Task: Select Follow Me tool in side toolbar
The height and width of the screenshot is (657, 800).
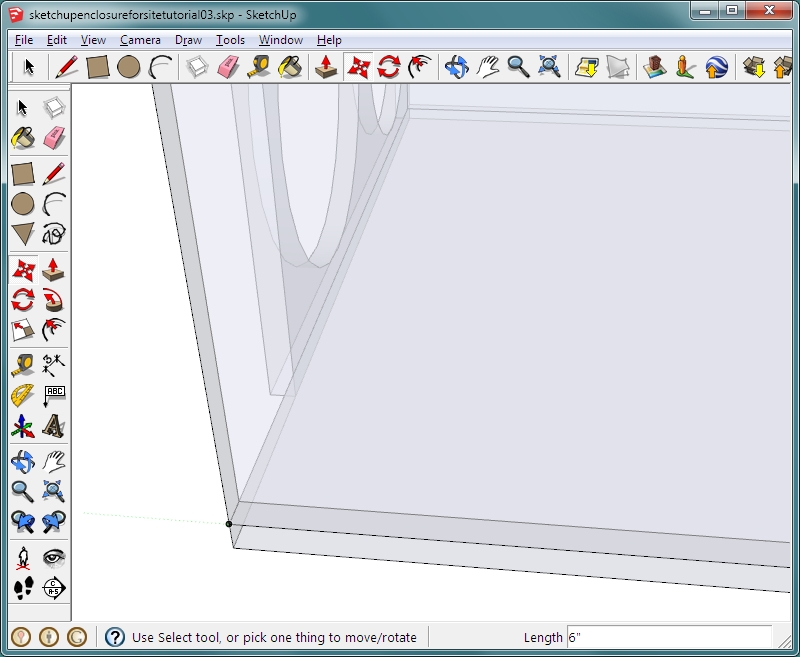Action: [x=54, y=300]
